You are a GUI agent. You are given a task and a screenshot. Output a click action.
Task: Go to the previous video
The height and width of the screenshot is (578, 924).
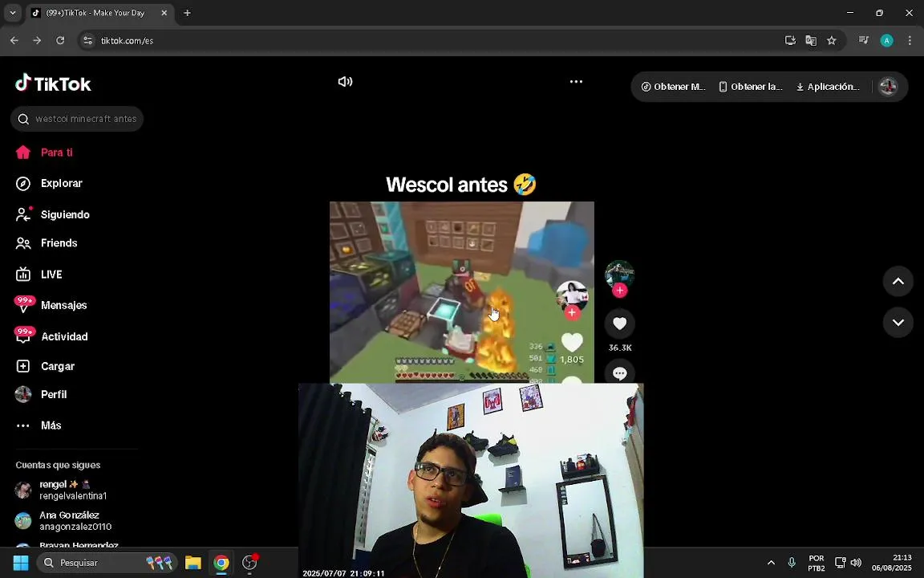point(898,281)
